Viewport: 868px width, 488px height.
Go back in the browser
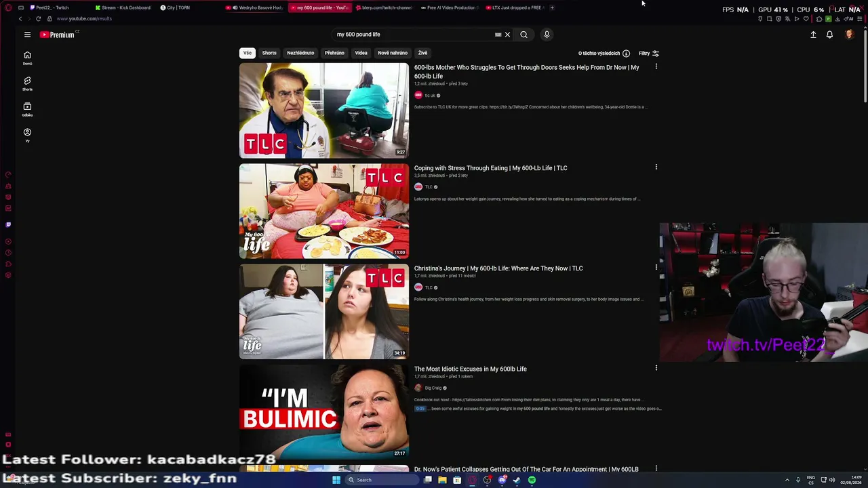pos(20,18)
